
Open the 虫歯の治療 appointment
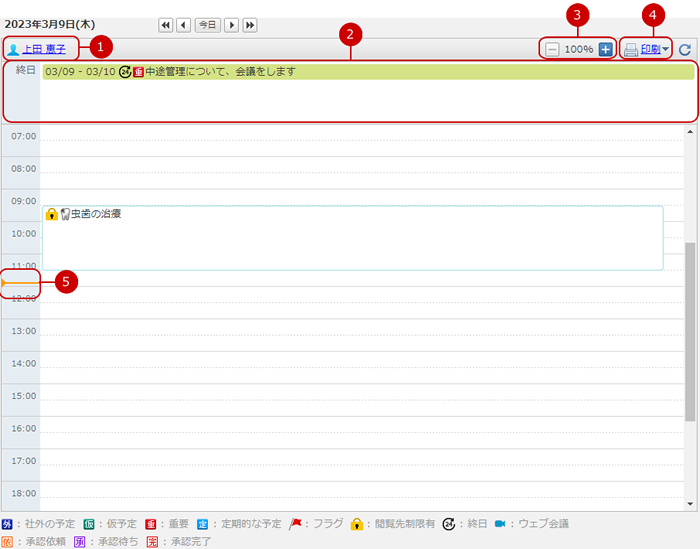(x=97, y=214)
